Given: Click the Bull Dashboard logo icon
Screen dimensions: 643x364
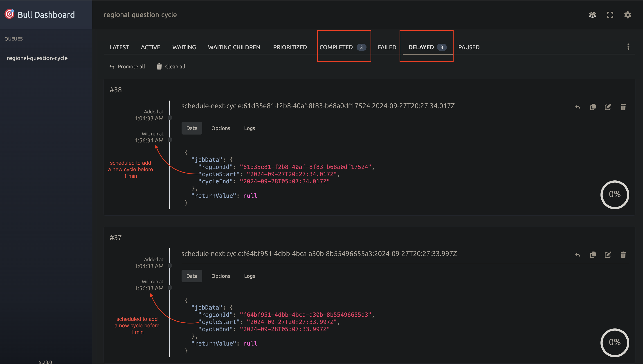Looking at the screenshot, I should coord(9,14).
